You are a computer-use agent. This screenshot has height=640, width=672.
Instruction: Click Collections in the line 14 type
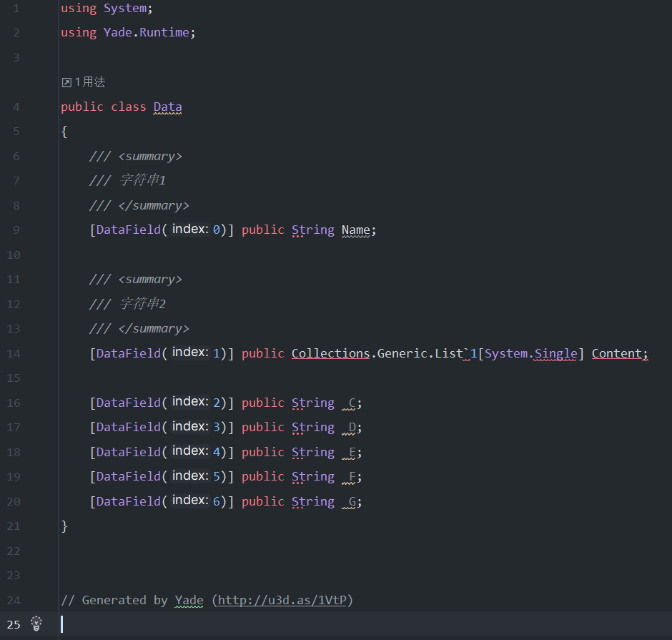pos(330,353)
